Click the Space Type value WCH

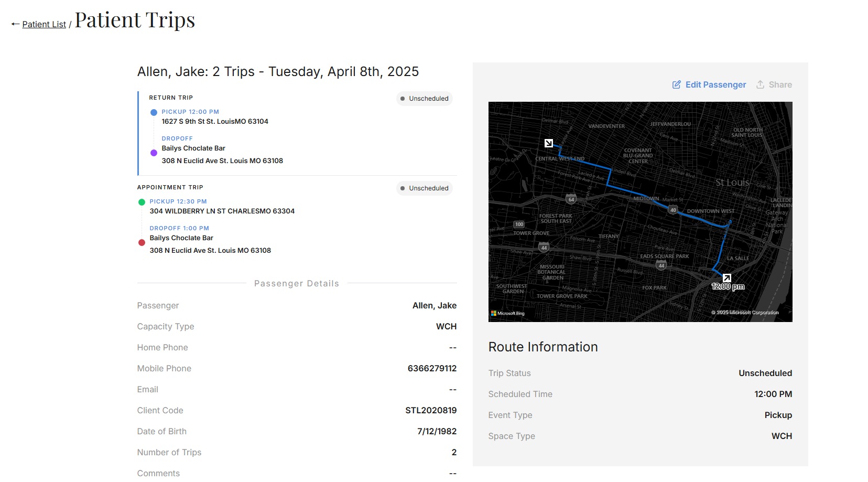782,436
